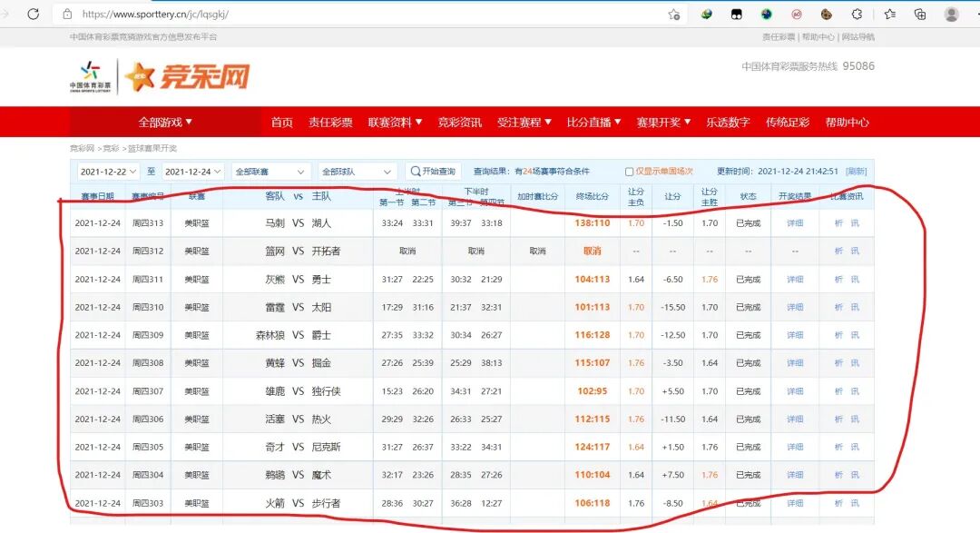The width and height of the screenshot is (980, 533).
Task: Click final score 124:117
Action: point(592,447)
